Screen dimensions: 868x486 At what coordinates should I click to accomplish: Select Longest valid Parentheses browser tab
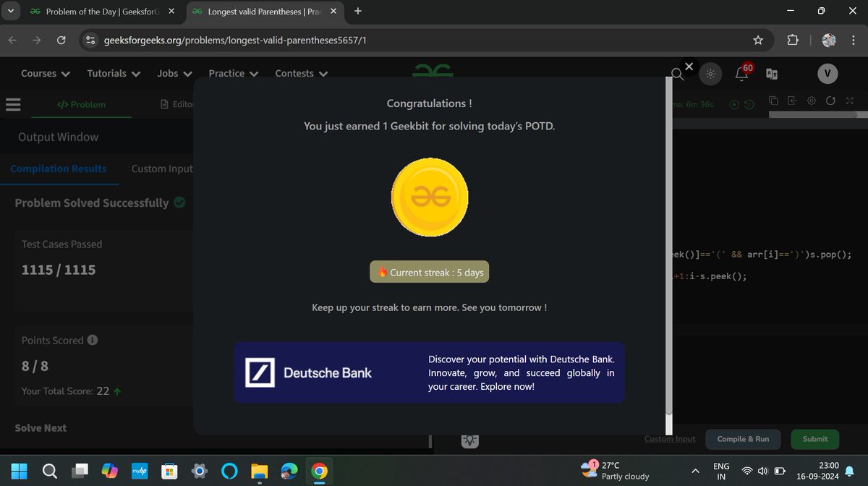click(264, 12)
